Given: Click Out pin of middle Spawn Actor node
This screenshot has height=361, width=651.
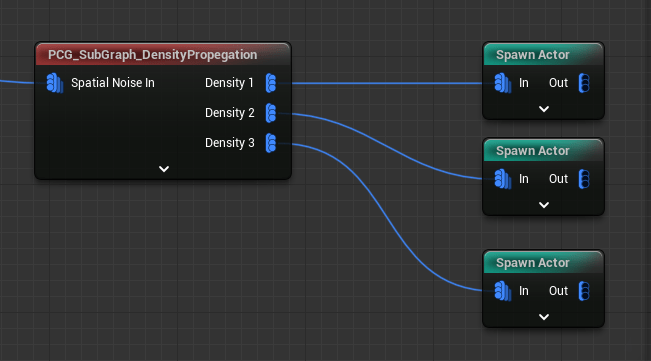Looking at the screenshot, I should click(584, 179).
